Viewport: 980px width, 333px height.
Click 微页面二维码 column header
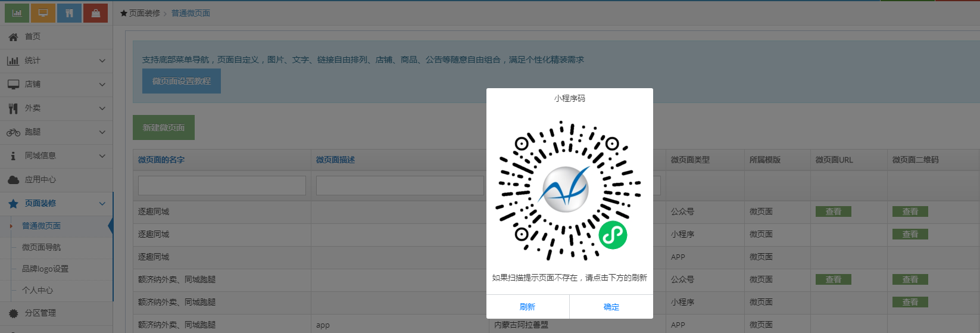tap(915, 160)
